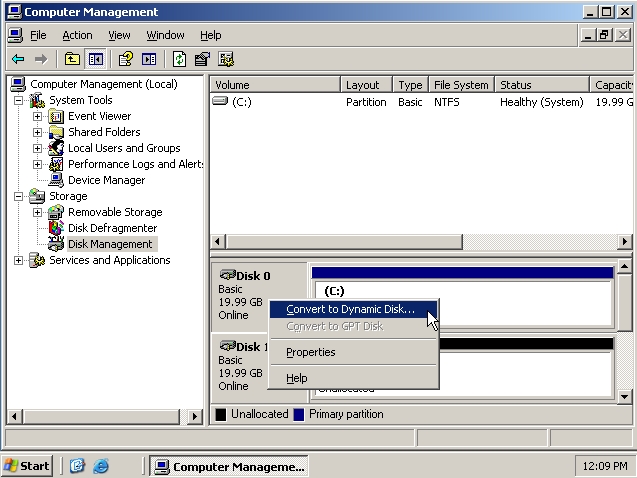
Task: Click the Local Users and Groups icon
Action: [56, 148]
